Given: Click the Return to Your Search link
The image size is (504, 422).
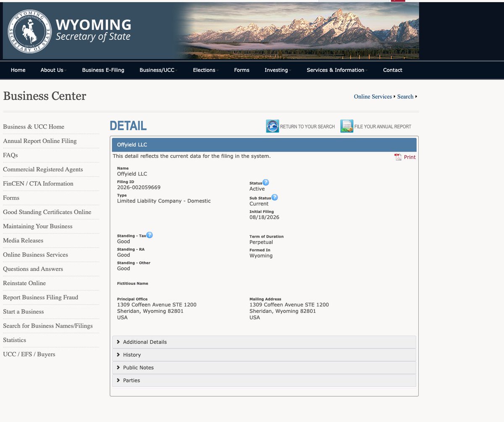Looking at the screenshot, I should (307, 126).
